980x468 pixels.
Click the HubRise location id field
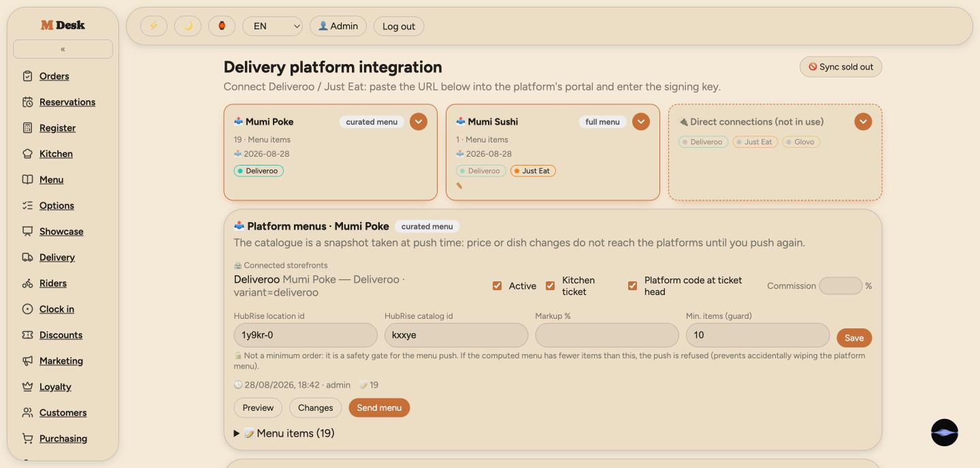pyautogui.click(x=306, y=335)
